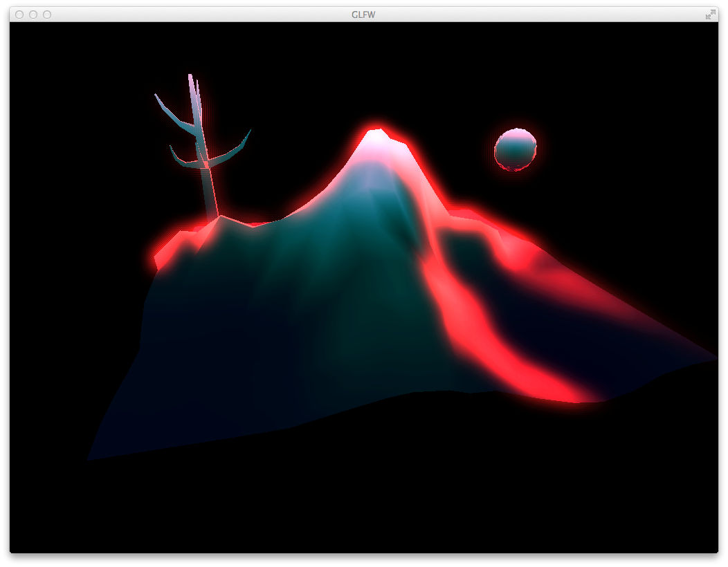Click the far right pointed corner of terrain
Viewport: 728px width, 567px height.
point(716,358)
